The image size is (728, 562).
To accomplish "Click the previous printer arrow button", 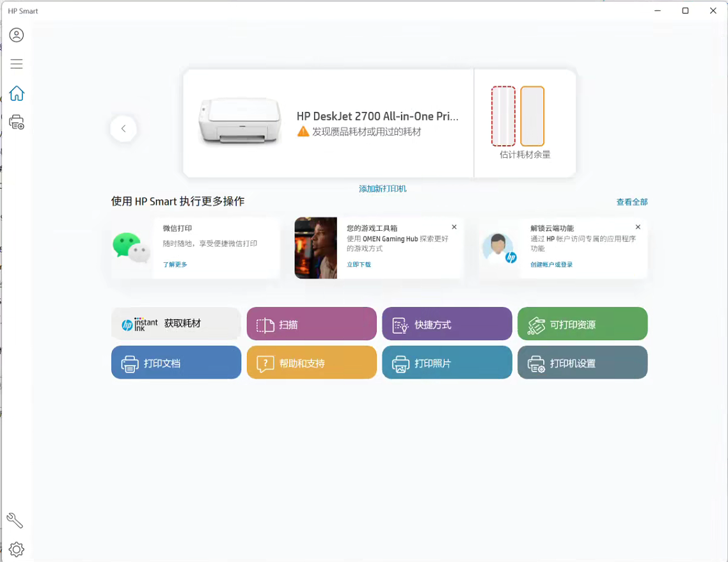I will (x=123, y=129).
